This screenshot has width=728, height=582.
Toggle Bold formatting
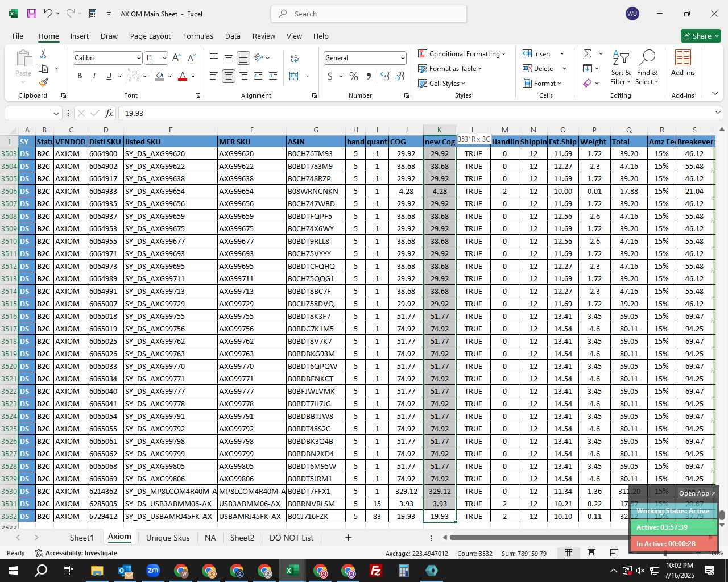(x=80, y=76)
